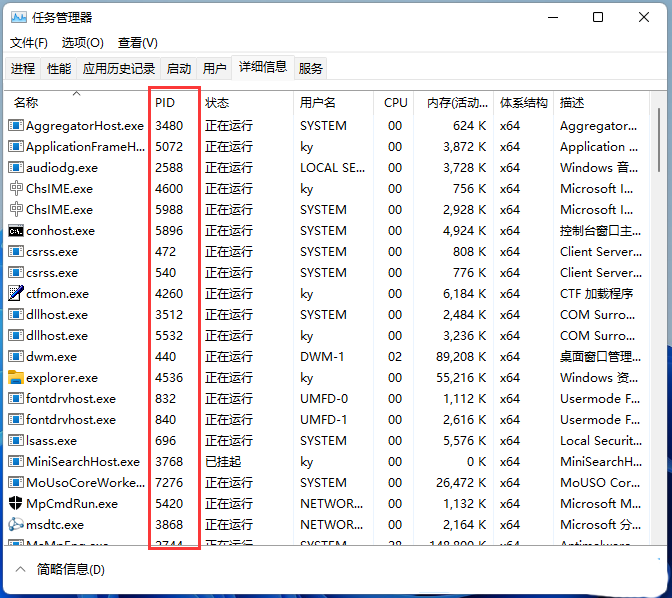This screenshot has height=598, width=672.
Task: Open the 选项(O) menu
Action: (82, 43)
